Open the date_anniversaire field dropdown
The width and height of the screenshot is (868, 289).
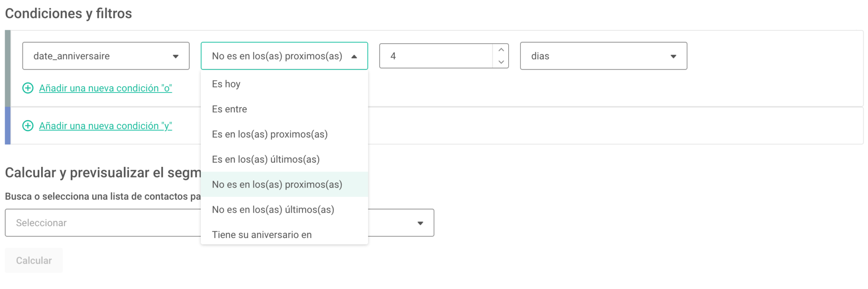[106, 56]
